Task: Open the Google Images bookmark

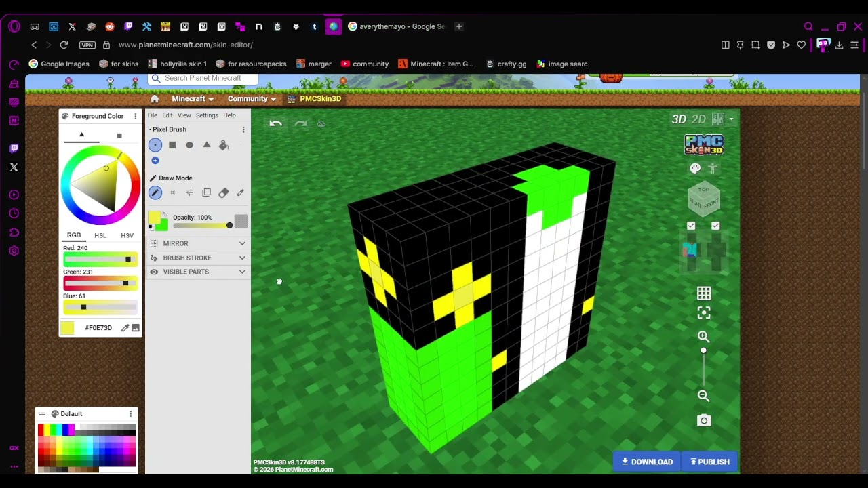Action: pyautogui.click(x=58, y=64)
